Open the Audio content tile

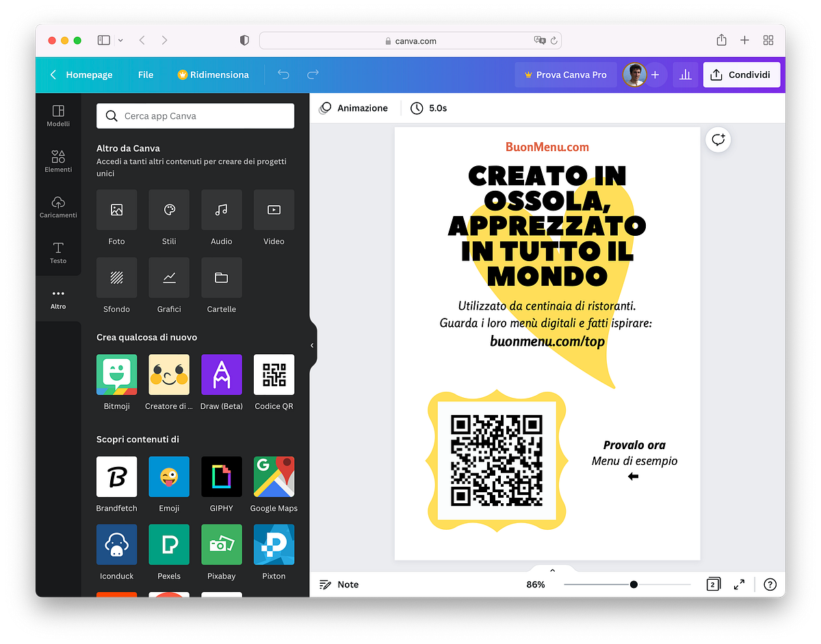[x=222, y=210]
